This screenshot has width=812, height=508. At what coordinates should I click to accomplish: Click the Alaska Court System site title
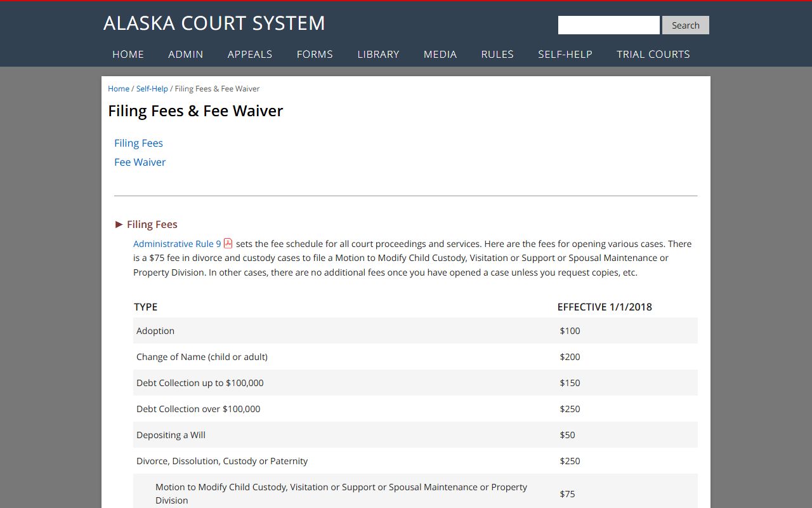point(214,23)
